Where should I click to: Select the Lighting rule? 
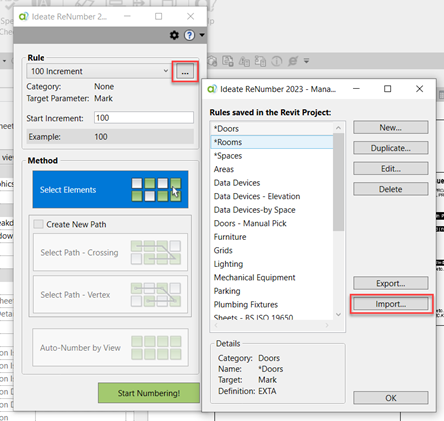[x=272, y=264]
